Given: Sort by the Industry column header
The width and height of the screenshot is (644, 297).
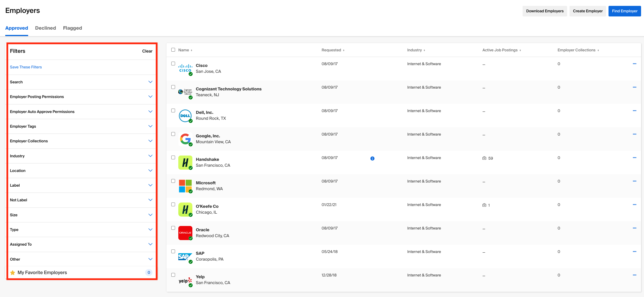Looking at the screenshot, I should tap(416, 50).
